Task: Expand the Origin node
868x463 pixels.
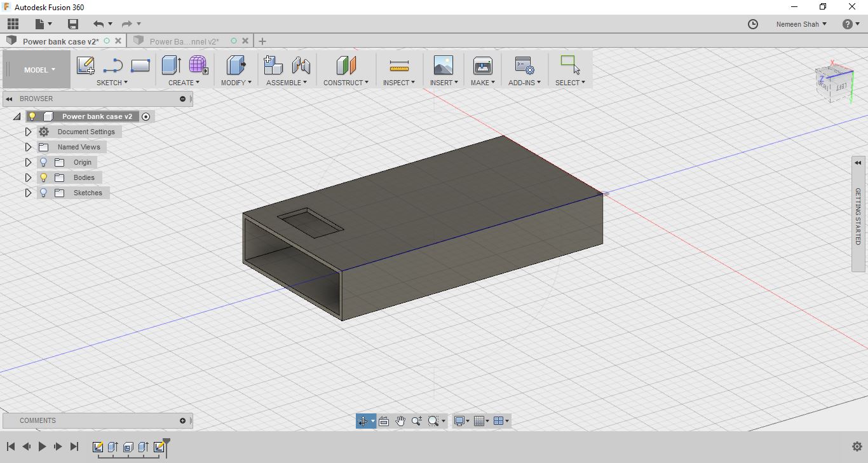Action: point(28,162)
